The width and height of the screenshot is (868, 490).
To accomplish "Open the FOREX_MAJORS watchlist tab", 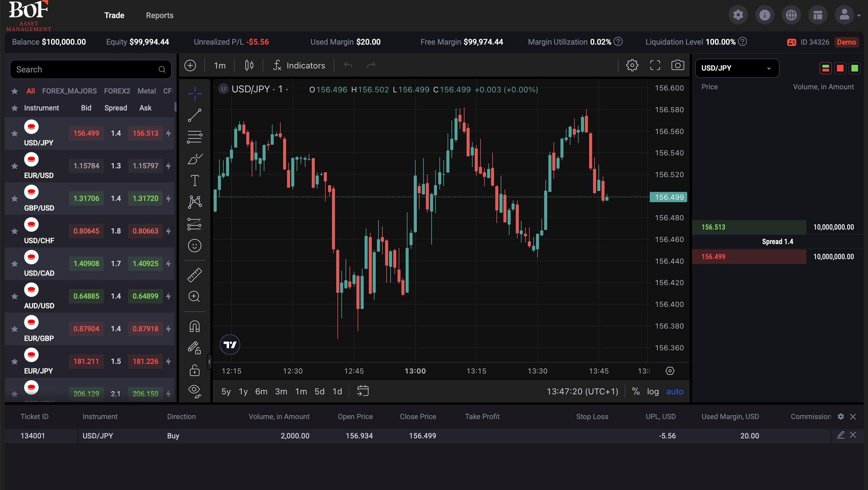I will [x=69, y=91].
